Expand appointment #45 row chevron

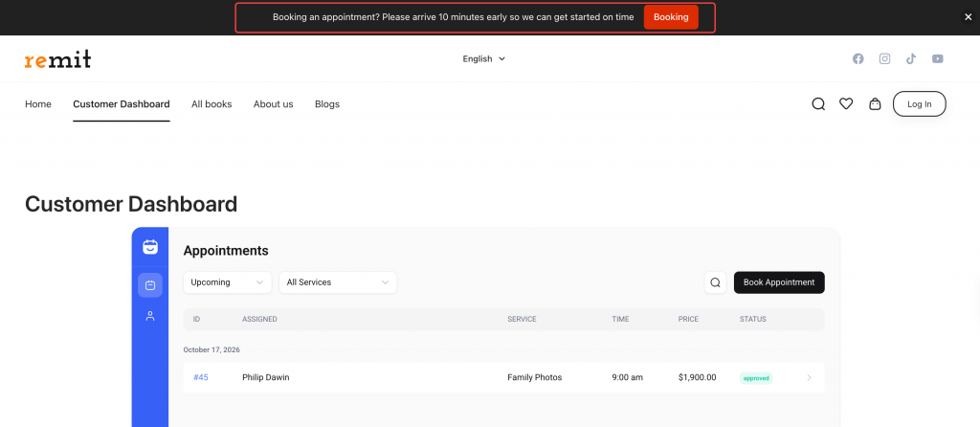[x=810, y=377]
